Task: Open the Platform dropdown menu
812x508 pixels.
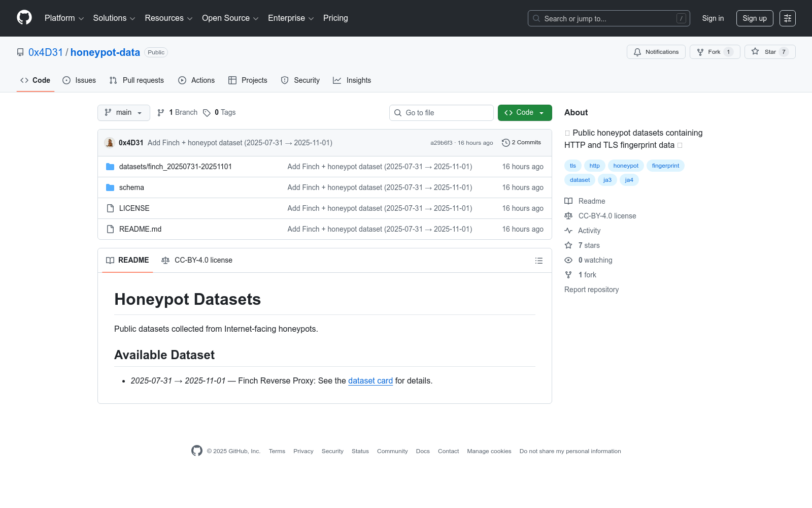Action: pos(64,18)
